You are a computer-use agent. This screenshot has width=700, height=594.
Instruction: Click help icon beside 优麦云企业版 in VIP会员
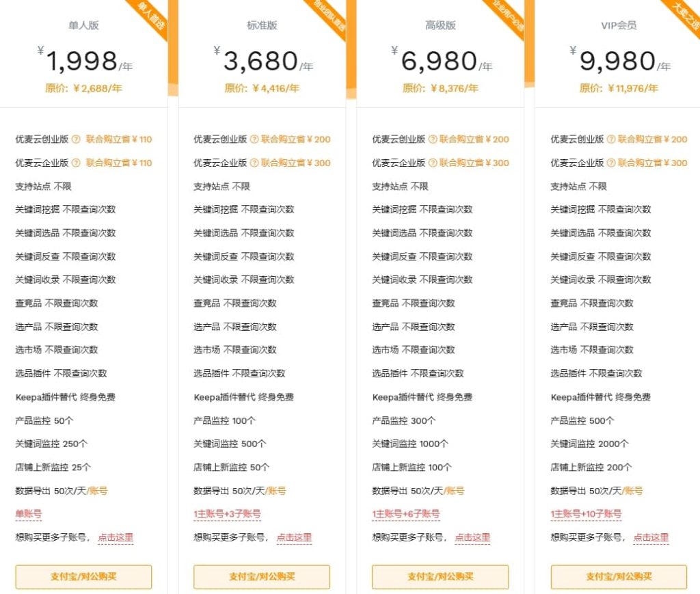click(612, 163)
